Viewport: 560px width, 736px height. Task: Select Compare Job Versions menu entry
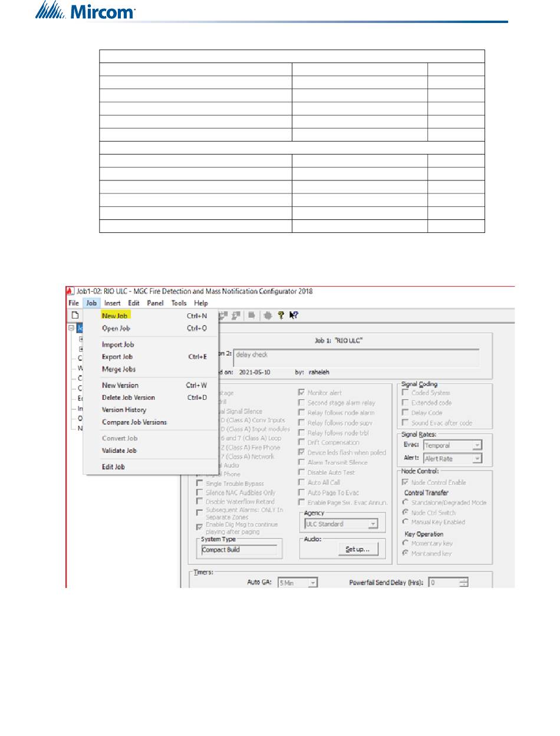(151, 422)
